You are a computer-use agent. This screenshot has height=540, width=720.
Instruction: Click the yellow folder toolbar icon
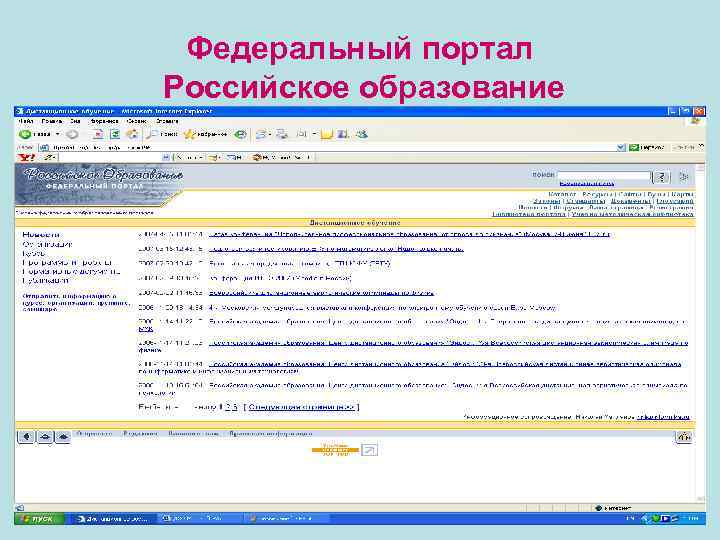[x=326, y=134]
